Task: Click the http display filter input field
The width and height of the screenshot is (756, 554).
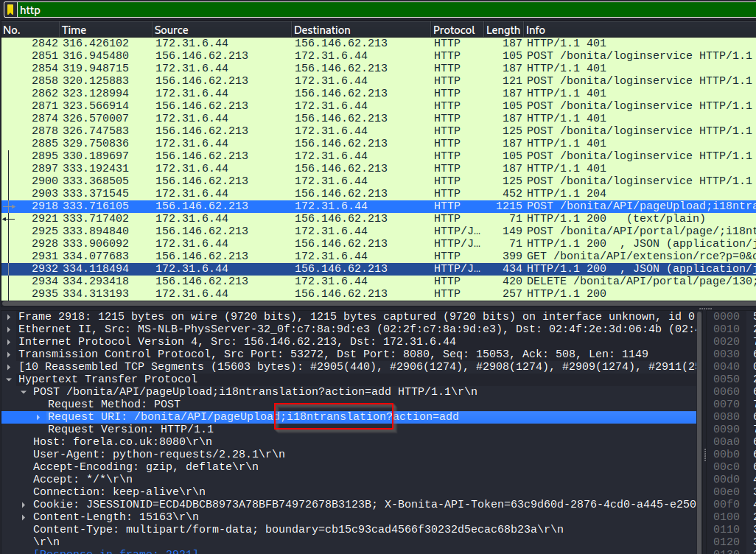Action: pyautogui.click(x=368, y=10)
